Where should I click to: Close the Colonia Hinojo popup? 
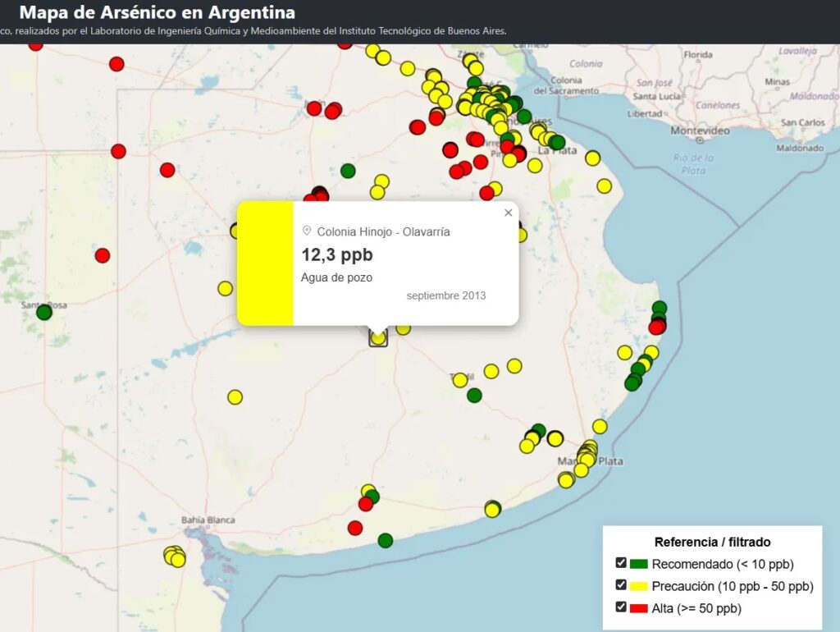[509, 213]
